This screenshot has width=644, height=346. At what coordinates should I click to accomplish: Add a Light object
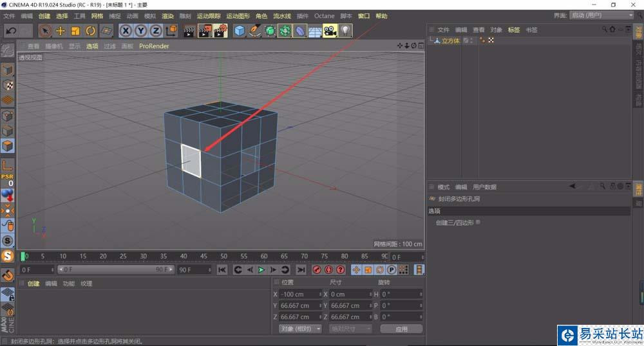[x=345, y=31]
